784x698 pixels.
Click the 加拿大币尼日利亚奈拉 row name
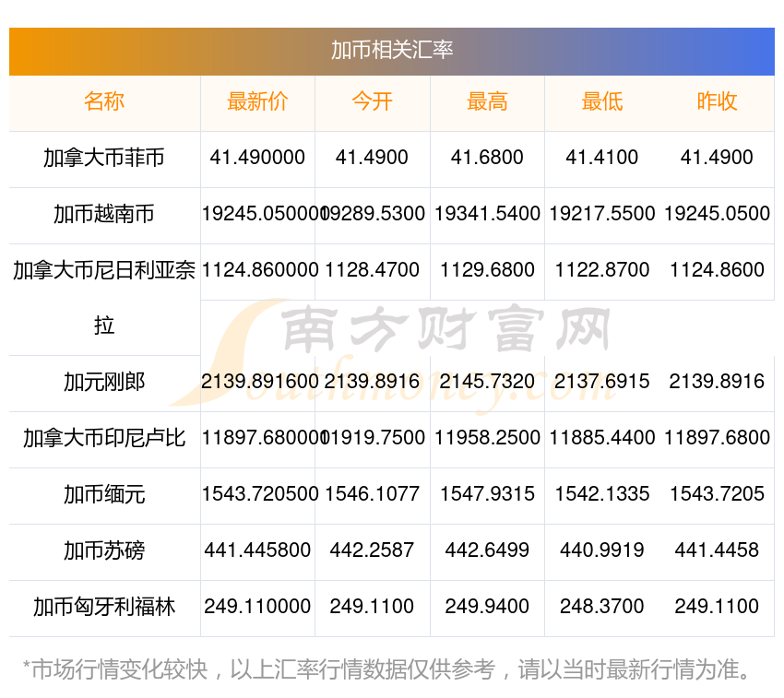point(104,298)
